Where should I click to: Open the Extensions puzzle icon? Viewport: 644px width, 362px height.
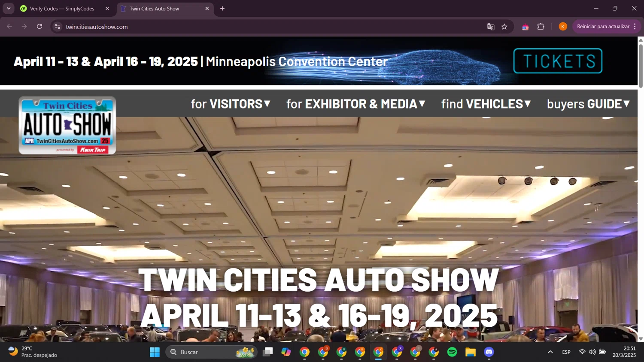(x=541, y=27)
